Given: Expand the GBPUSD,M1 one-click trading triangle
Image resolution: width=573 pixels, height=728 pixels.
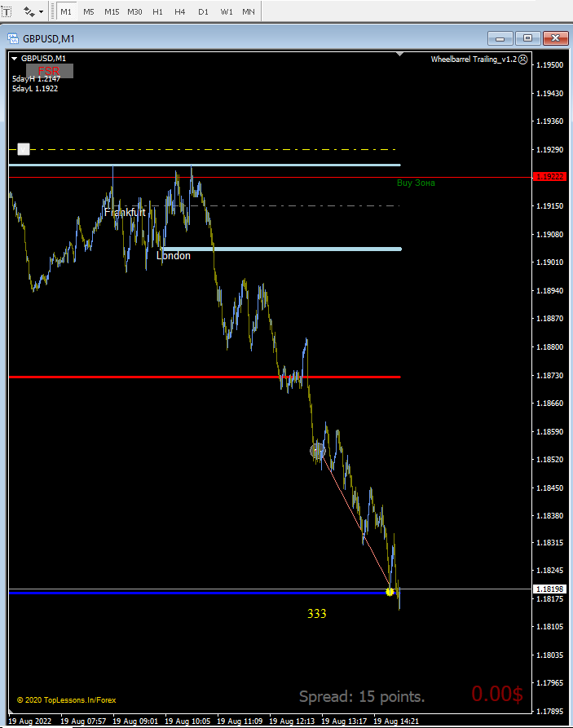Looking at the screenshot, I should pos(15,59).
